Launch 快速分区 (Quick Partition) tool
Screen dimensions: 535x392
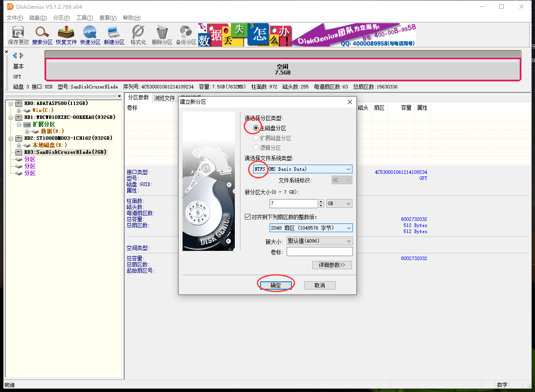click(89, 35)
